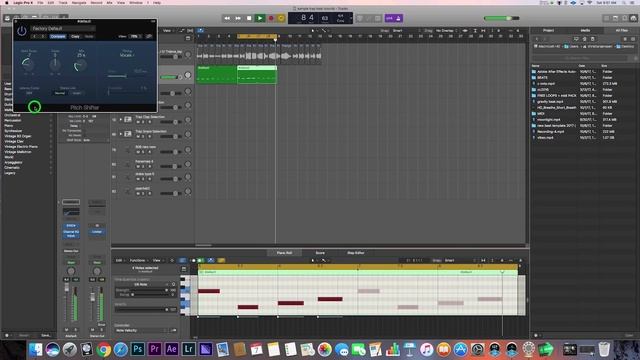Click the browser back navigation arrow
This screenshot has width=640, height=360.
pos(537,39)
